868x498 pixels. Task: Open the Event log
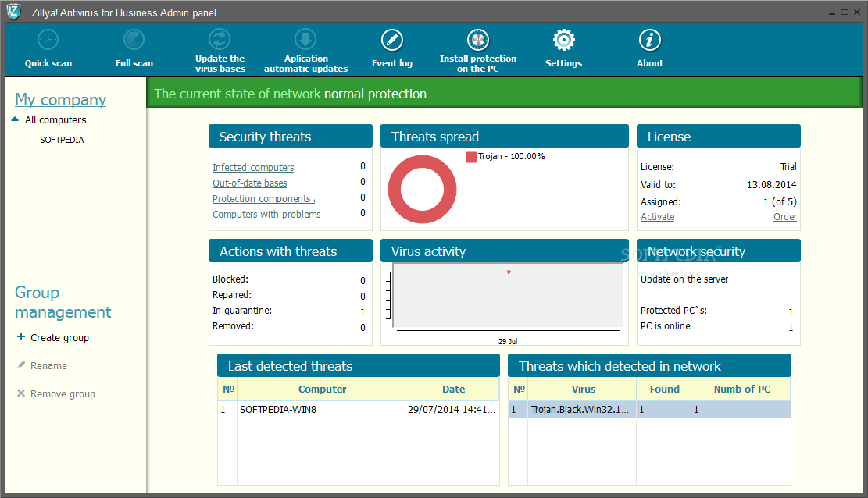(392, 48)
